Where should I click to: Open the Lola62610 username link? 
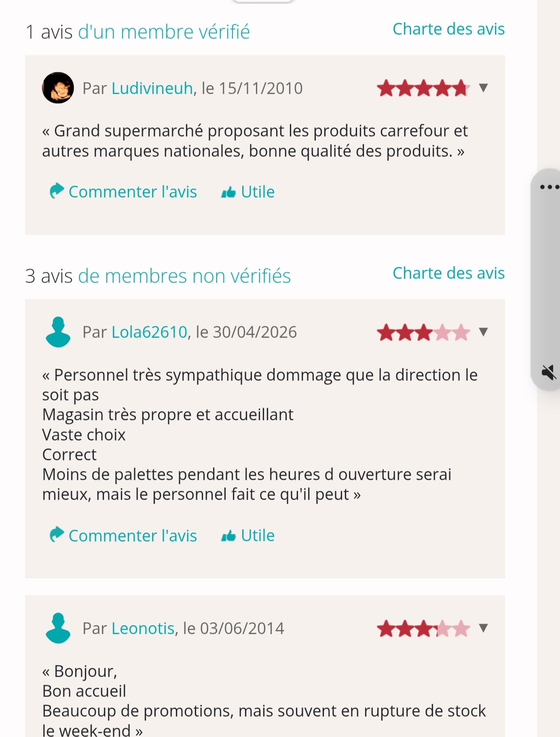(x=149, y=332)
